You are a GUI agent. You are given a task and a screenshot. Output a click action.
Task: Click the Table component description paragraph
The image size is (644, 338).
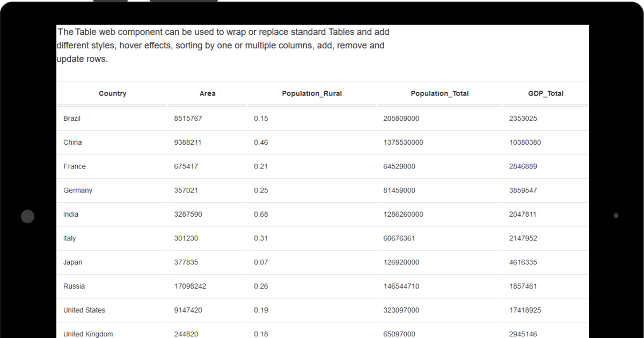coord(223,45)
